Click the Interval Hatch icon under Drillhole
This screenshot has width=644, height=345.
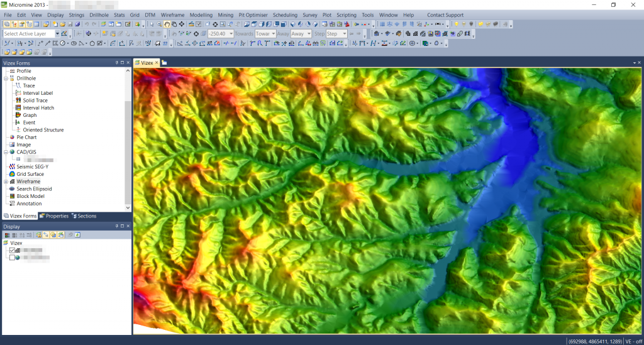pos(18,108)
